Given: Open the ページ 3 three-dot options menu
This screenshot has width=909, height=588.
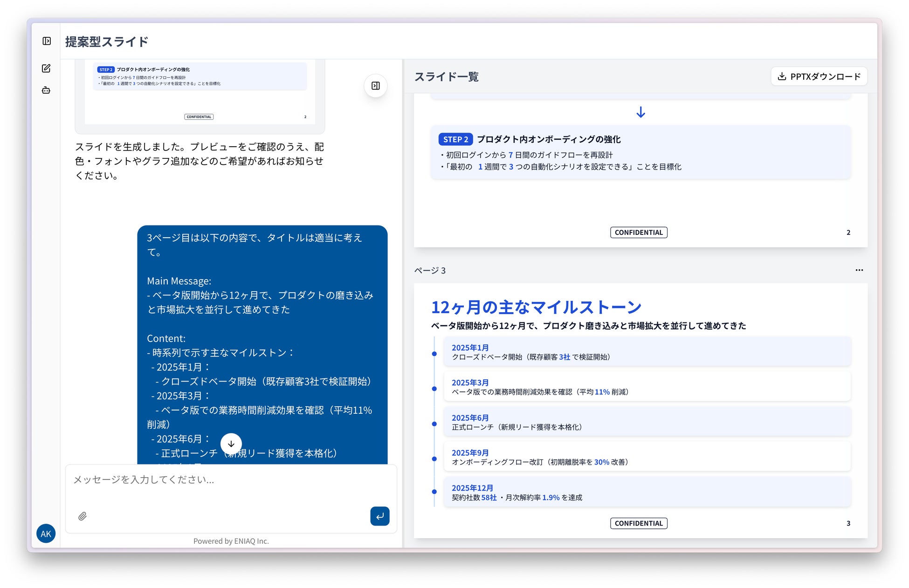Looking at the screenshot, I should (x=859, y=270).
